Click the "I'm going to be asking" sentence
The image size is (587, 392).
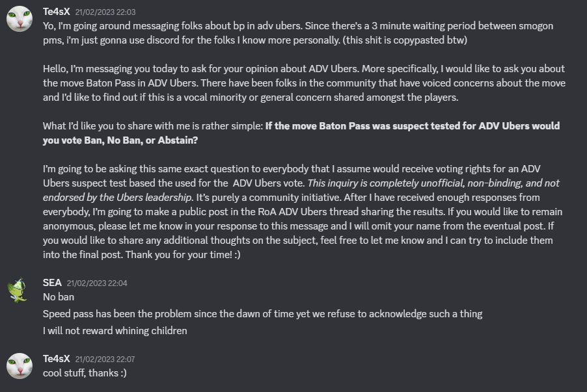coord(195,169)
